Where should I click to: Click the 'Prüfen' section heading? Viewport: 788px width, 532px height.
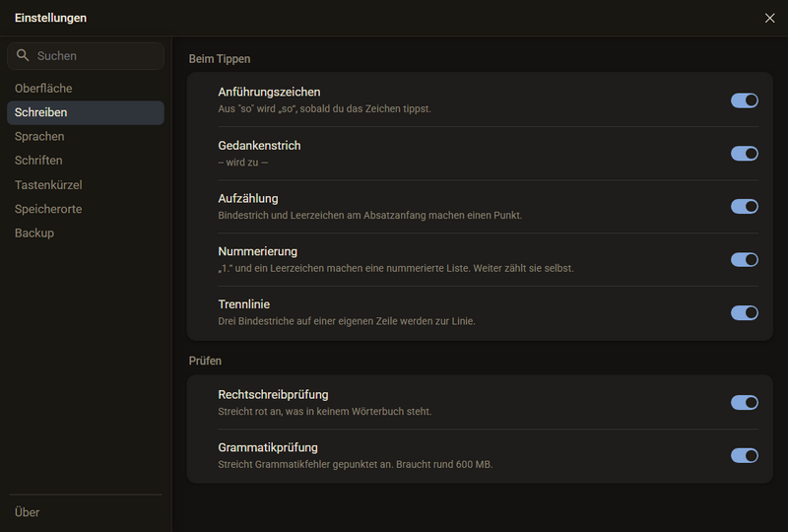pyautogui.click(x=205, y=361)
